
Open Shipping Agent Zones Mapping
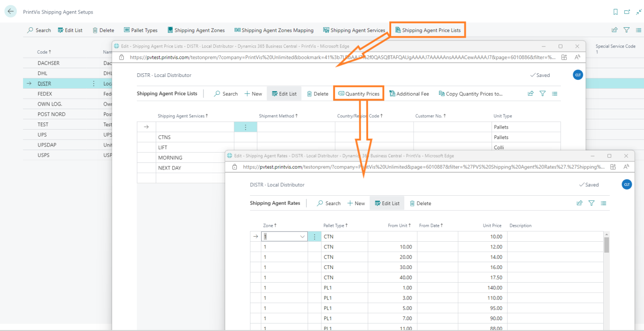(274, 30)
